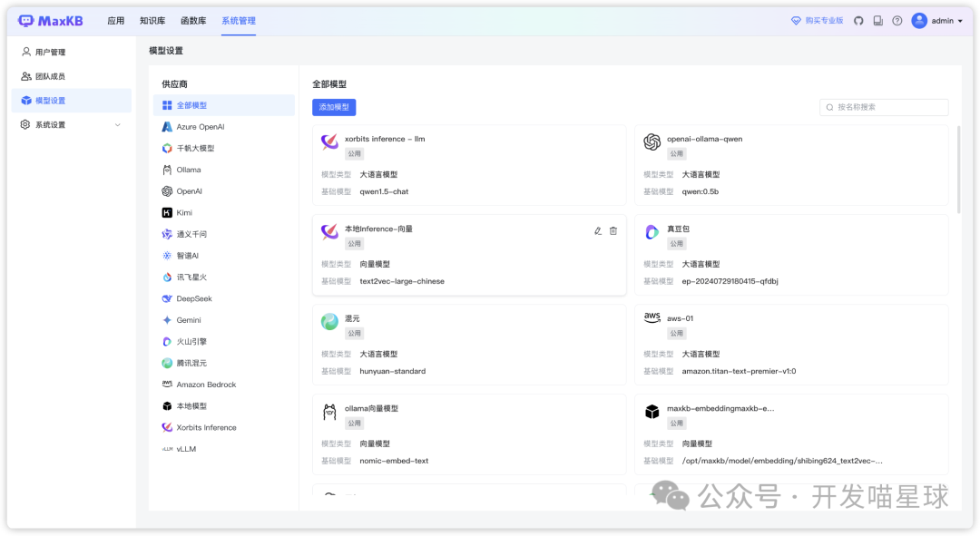The width and height of the screenshot is (980, 536).
Task: Filter by 本地模型 provider
Action: click(224, 406)
